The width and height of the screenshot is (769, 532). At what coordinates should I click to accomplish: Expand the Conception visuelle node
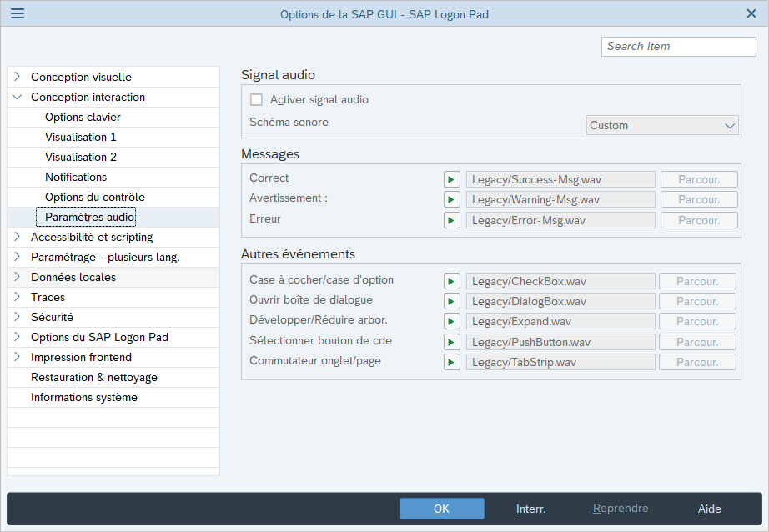click(18, 77)
